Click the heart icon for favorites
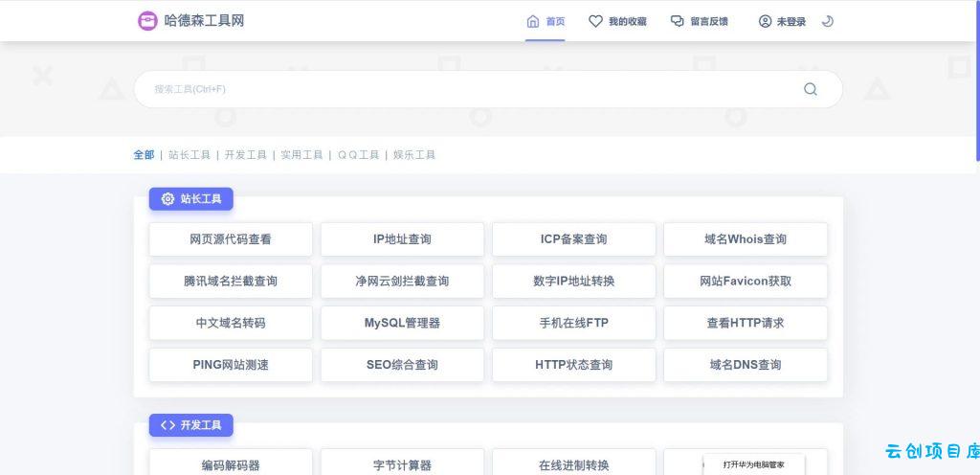Image resolution: width=980 pixels, height=475 pixels. [595, 21]
